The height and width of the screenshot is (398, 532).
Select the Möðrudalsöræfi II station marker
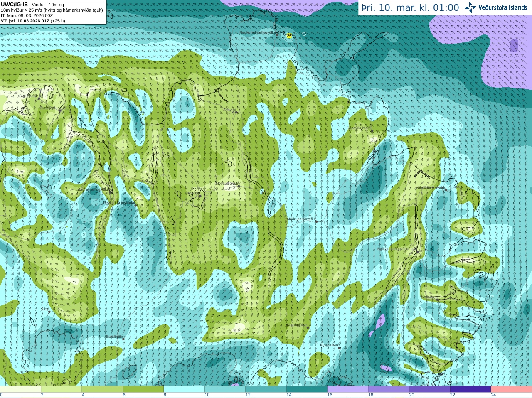coord(317,221)
